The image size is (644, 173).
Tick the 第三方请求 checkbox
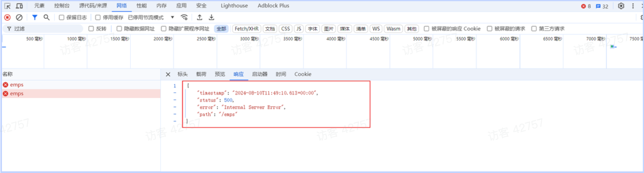534,29
